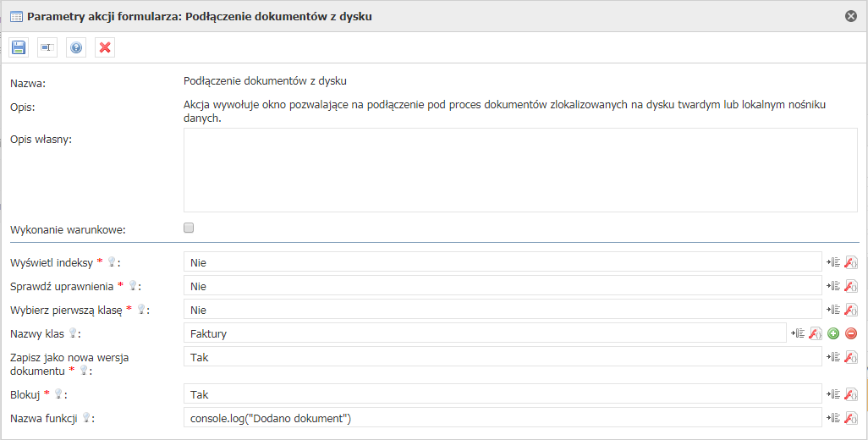Image resolution: width=868 pixels, height=440 pixels.
Task: Click the Wybierz pierwszą klasę field showing Nie
Action: tap(503, 310)
